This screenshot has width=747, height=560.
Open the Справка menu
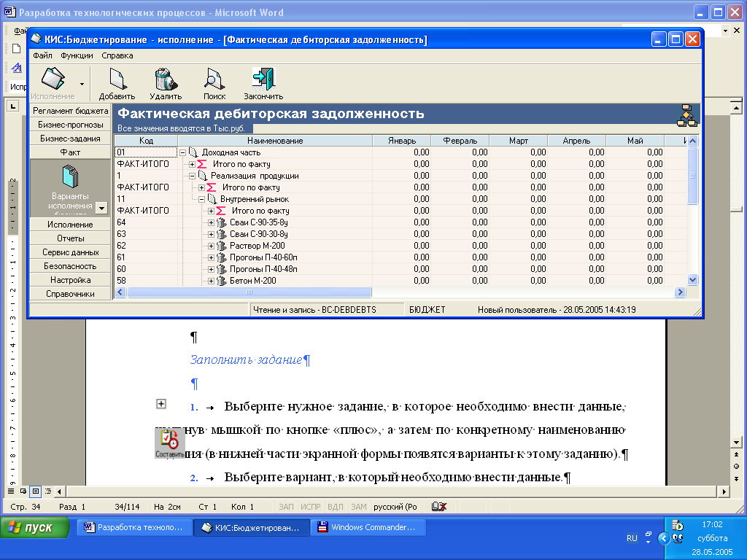117,55
